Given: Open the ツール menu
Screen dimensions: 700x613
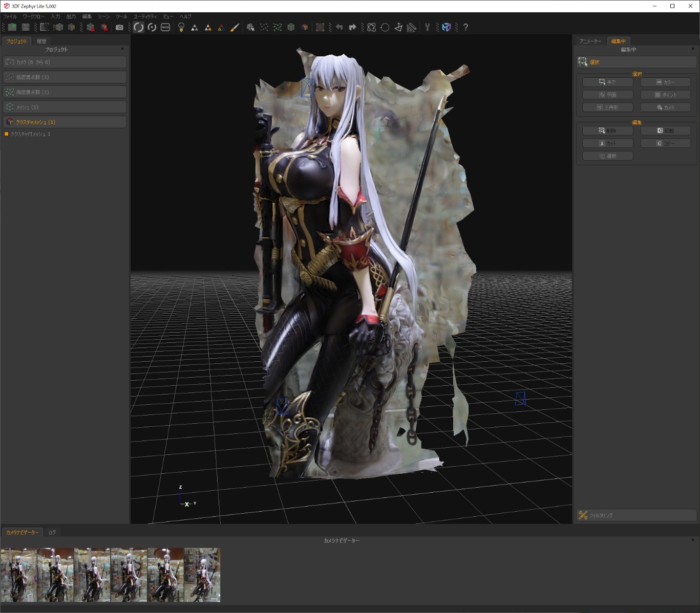Looking at the screenshot, I should (121, 16).
